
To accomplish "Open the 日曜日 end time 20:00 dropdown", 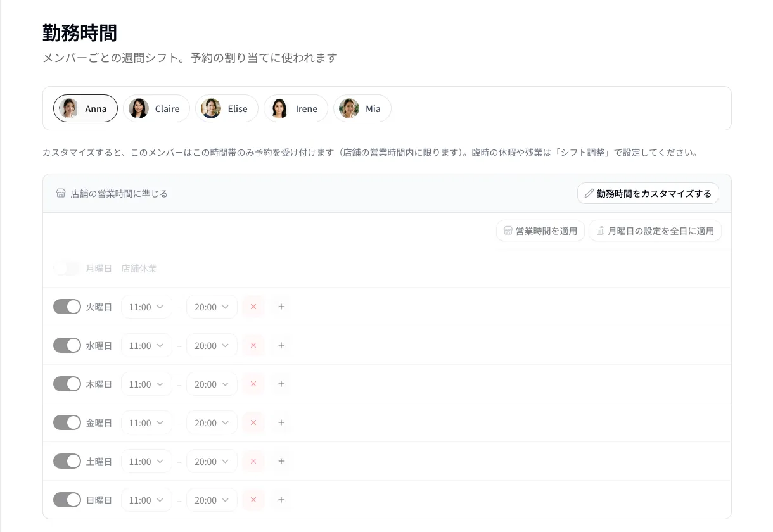I will [212, 500].
